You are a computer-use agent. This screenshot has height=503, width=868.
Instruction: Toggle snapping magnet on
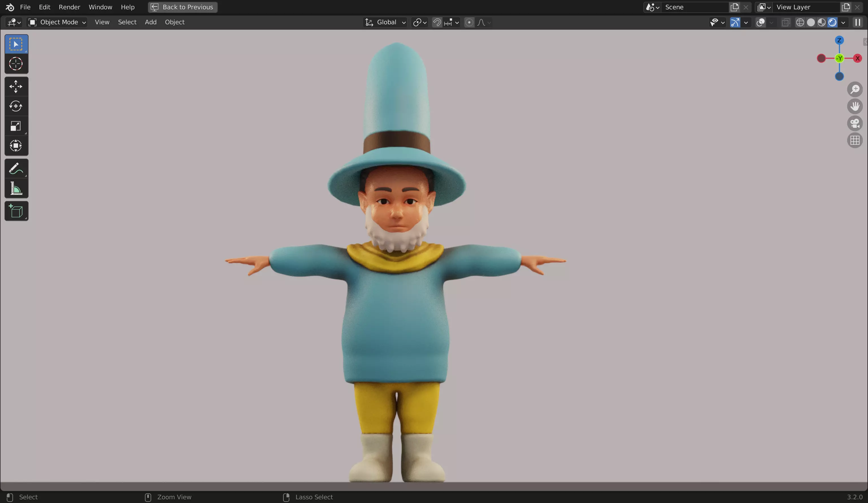pyautogui.click(x=437, y=22)
